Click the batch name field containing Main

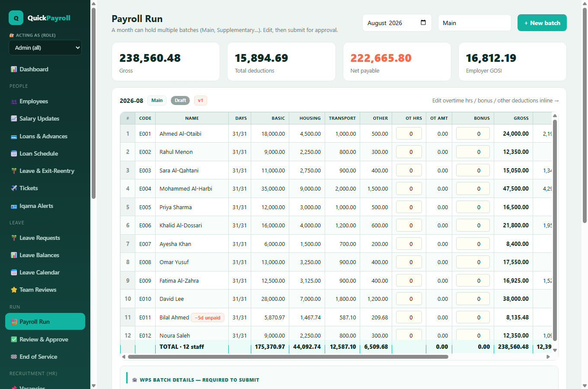click(475, 23)
